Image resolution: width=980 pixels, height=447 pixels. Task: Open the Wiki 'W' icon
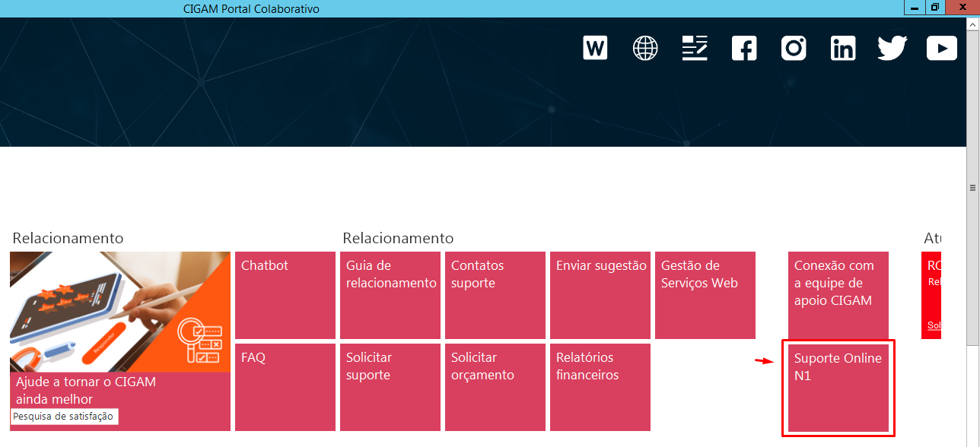tap(595, 48)
